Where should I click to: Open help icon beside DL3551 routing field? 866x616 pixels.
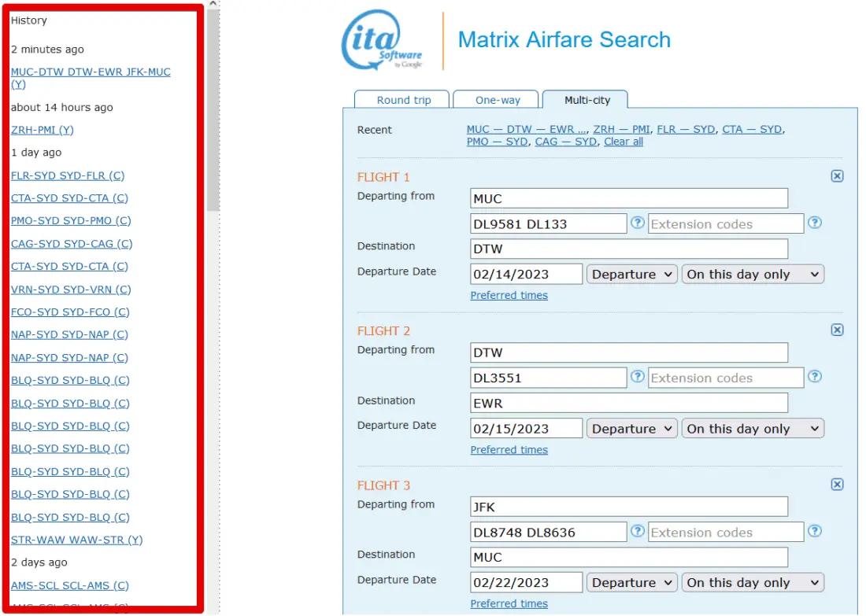point(638,378)
